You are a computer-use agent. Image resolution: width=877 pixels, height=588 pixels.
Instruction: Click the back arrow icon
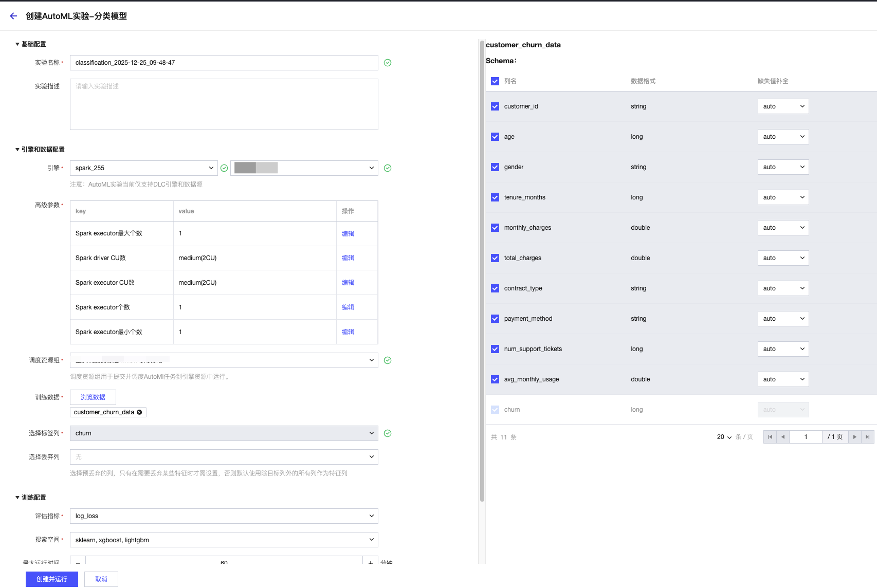tap(13, 16)
